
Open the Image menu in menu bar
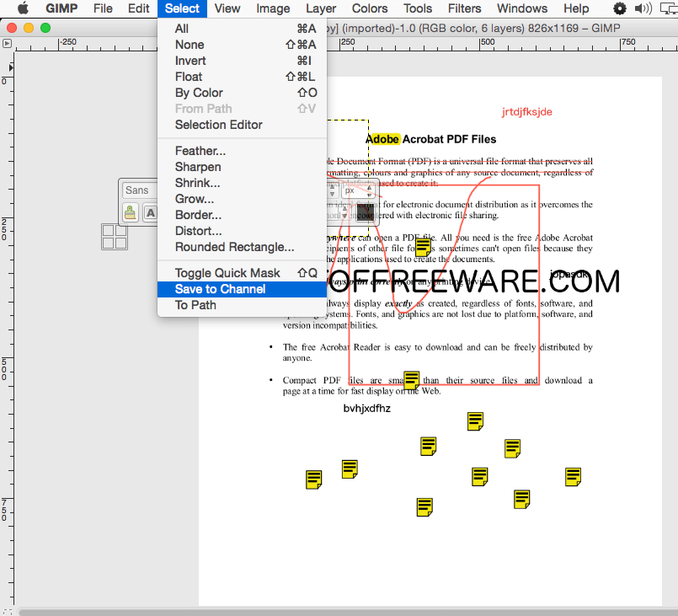tap(273, 8)
